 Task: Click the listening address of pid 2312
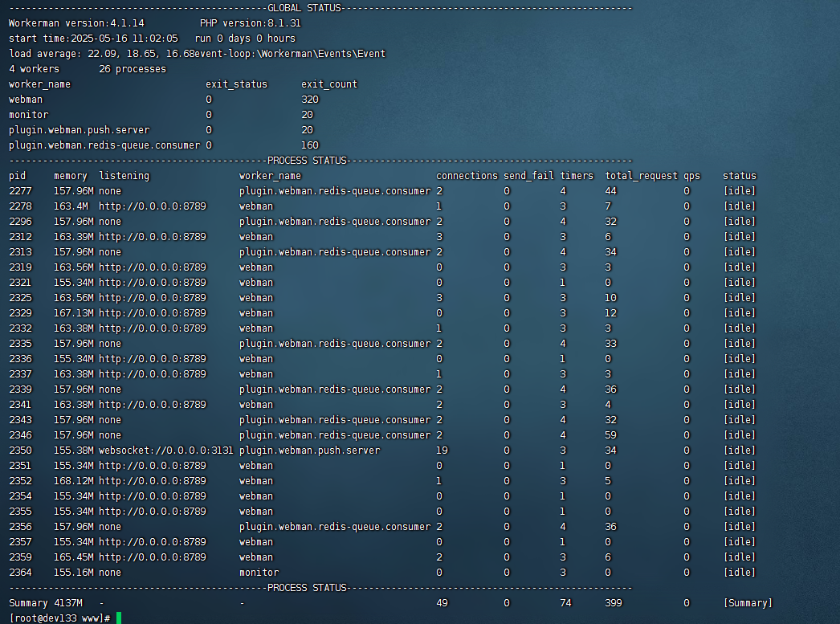pos(153,237)
